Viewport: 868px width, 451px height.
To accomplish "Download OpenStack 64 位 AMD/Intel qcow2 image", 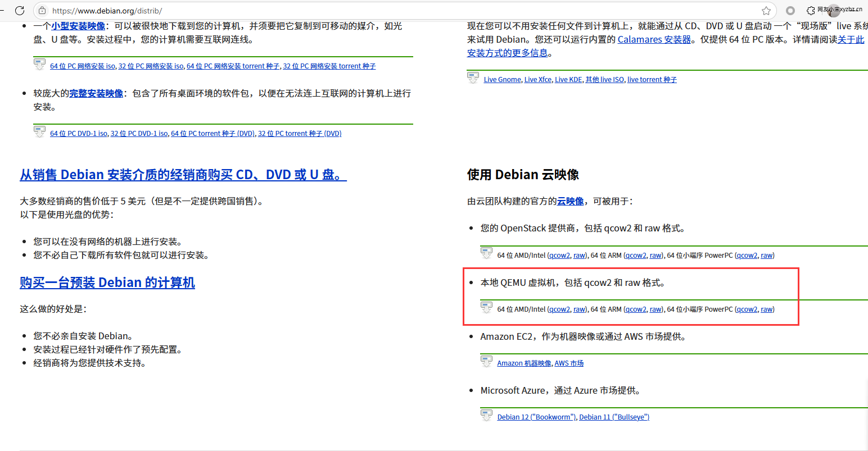I will click(x=559, y=256).
